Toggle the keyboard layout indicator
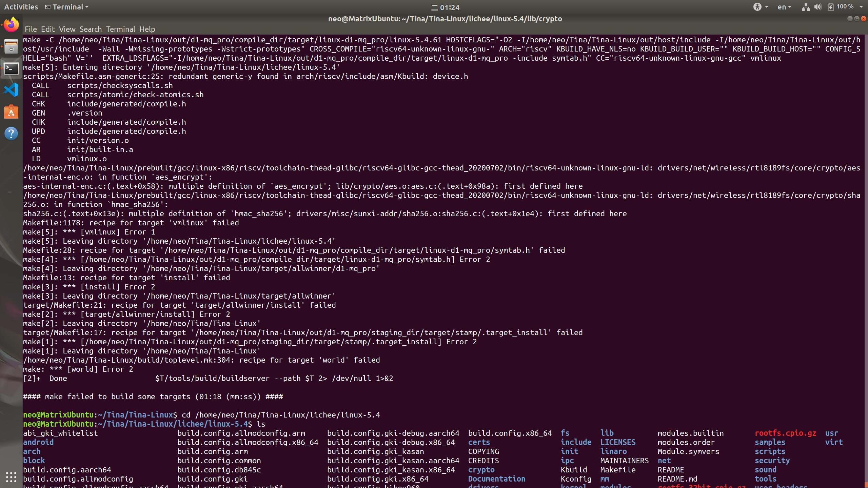This screenshot has width=868, height=488. point(784,6)
